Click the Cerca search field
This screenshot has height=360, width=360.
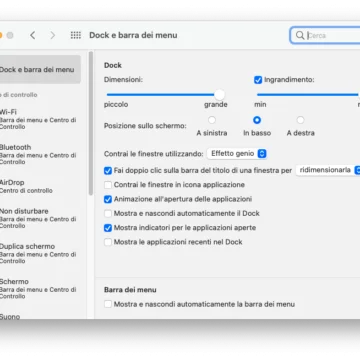click(326, 35)
